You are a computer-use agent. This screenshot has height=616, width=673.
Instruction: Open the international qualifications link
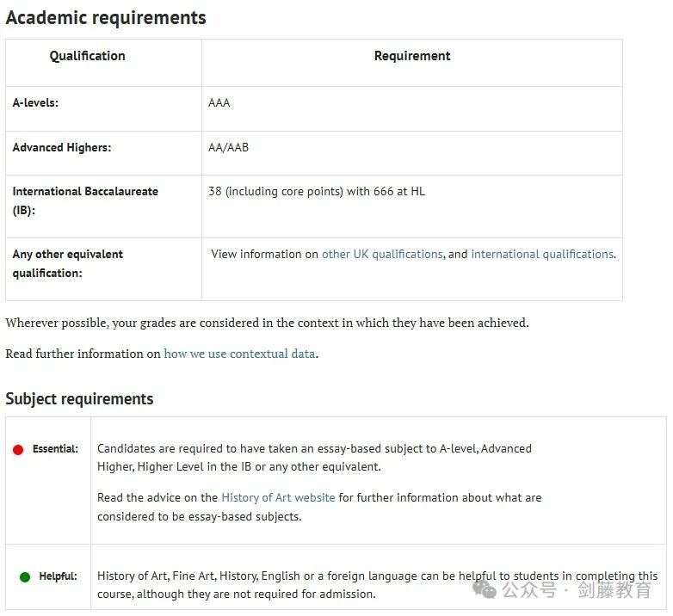tap(542, 254)
